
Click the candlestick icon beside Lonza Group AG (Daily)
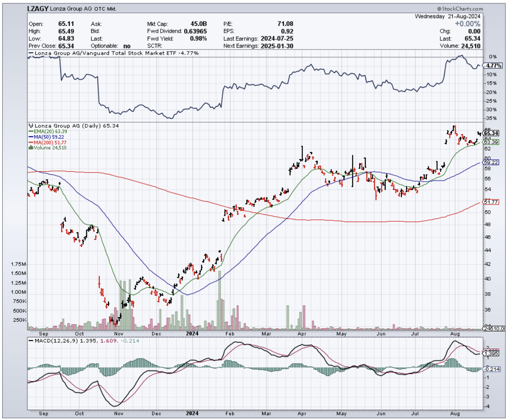coord(30,126)
